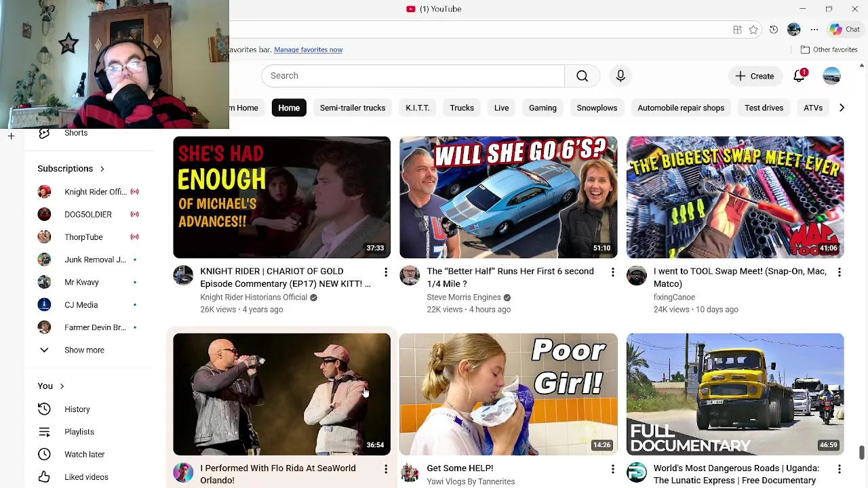The width and height of the screenshot is (868, 488).
Task: Focus the YouTube Search field
Action: [x=413, y=76]
